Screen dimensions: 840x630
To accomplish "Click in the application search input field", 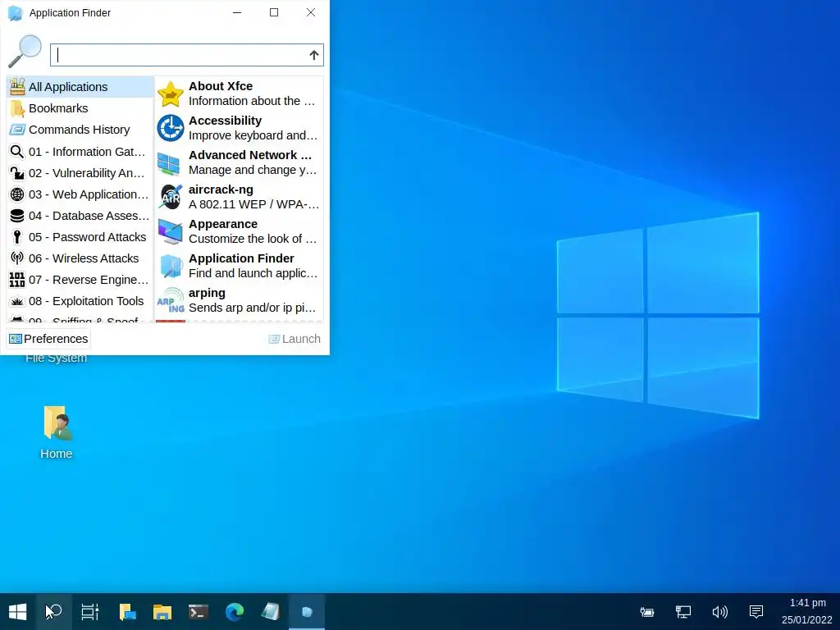I will 187,55.
